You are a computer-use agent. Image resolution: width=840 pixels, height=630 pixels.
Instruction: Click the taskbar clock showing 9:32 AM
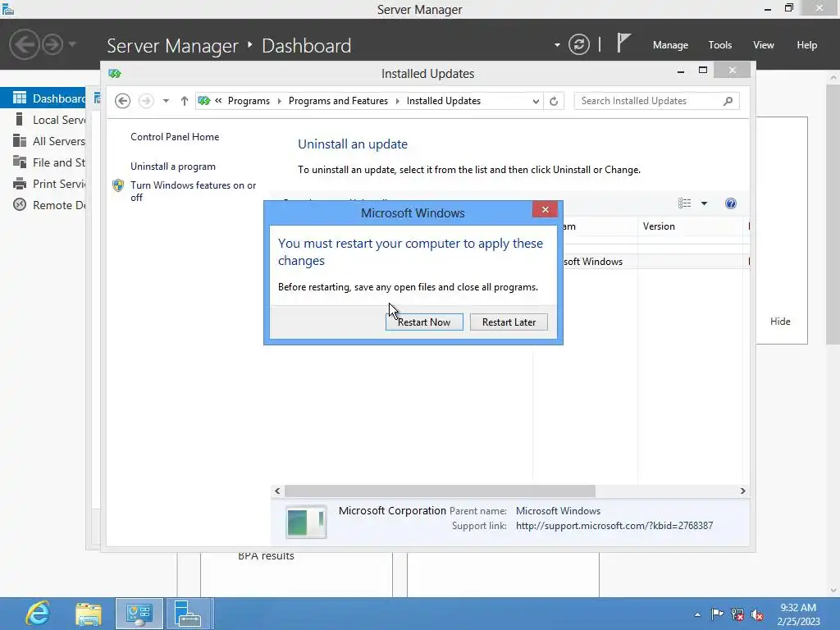tap(798, 614)
